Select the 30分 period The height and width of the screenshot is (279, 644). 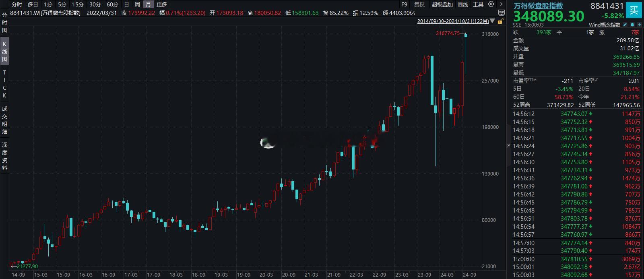95,4
